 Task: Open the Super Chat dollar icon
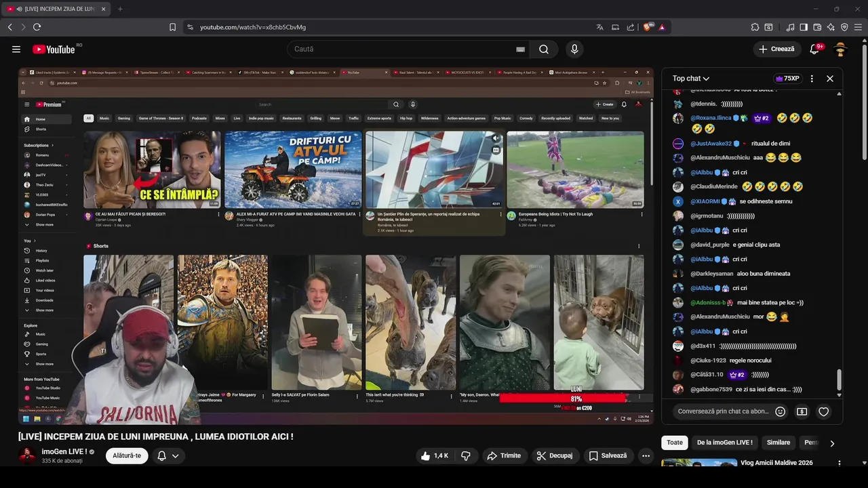(x=802, y=411)
